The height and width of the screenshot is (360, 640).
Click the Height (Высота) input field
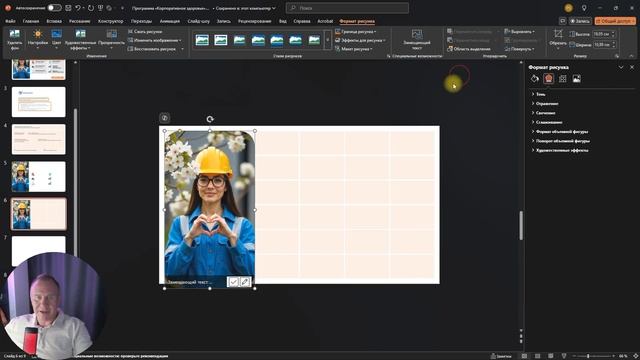pos(602,34)
